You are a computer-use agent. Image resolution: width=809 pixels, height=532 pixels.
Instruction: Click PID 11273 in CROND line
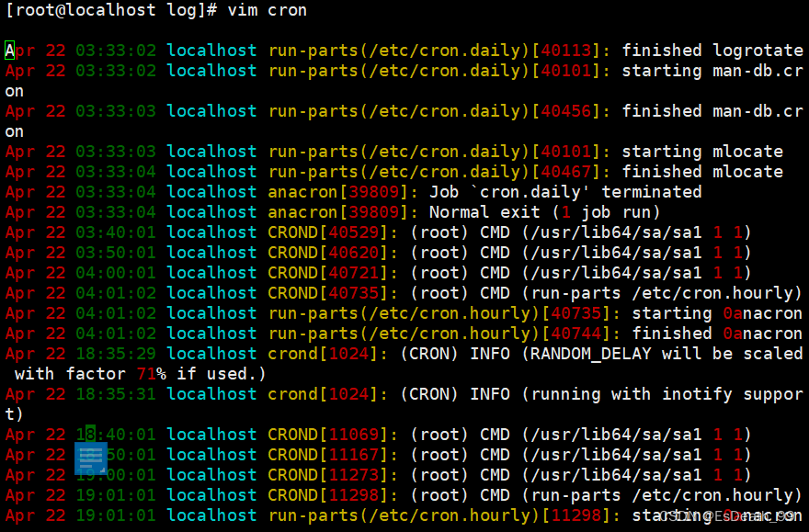pos(354,475)
